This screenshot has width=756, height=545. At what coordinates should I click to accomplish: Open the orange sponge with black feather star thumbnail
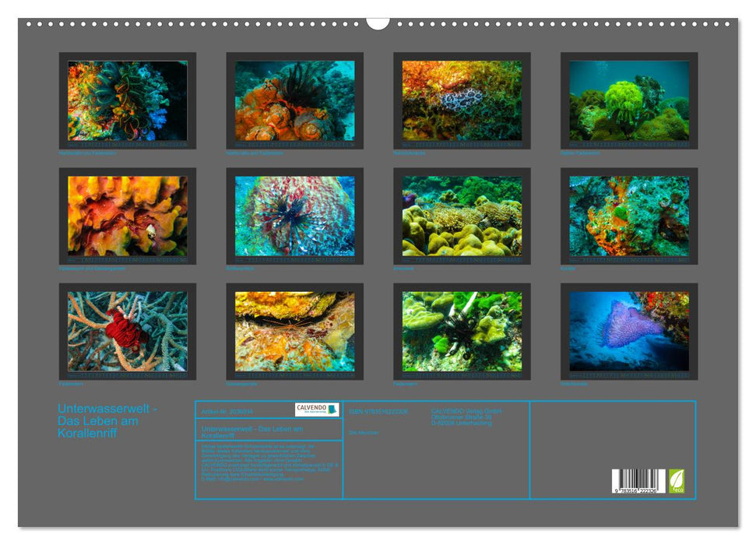click(x=294, y=100)
